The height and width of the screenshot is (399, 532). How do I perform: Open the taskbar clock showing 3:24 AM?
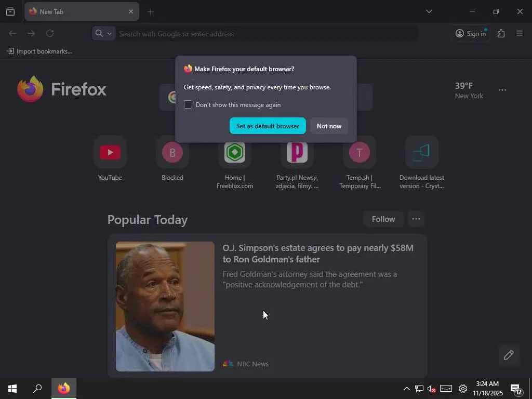click(487, 389)
